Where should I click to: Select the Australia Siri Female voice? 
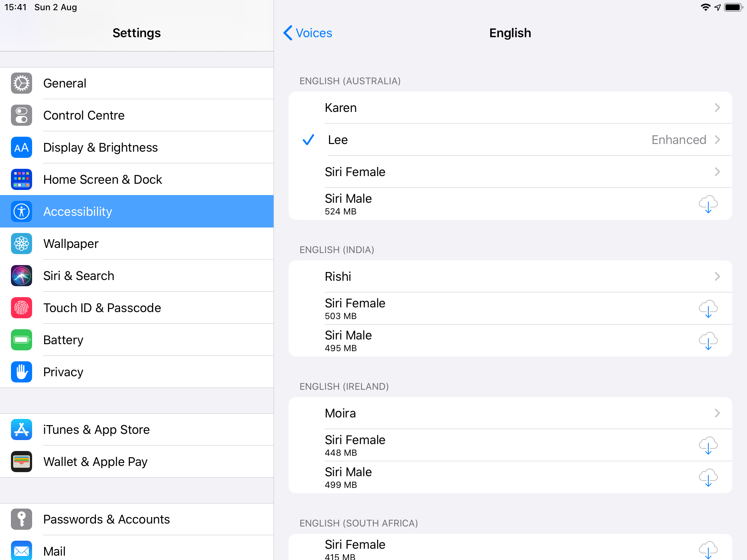pos(355,172)
